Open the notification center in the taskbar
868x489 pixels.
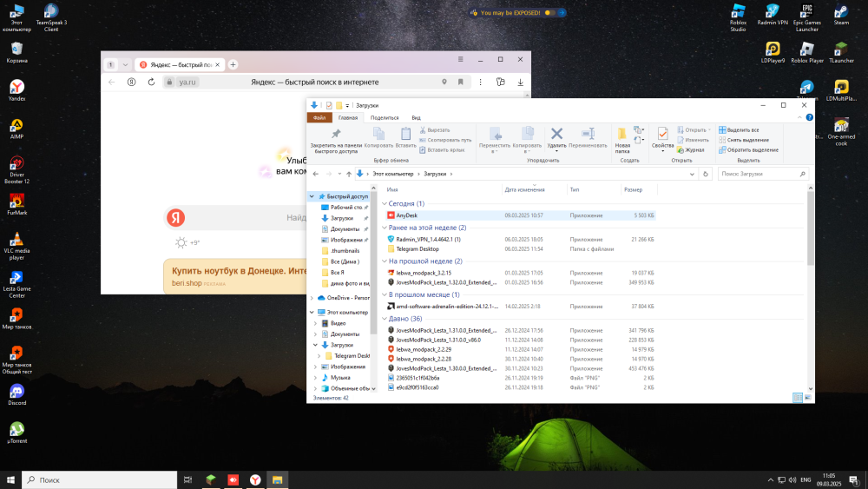pos(854,480)
